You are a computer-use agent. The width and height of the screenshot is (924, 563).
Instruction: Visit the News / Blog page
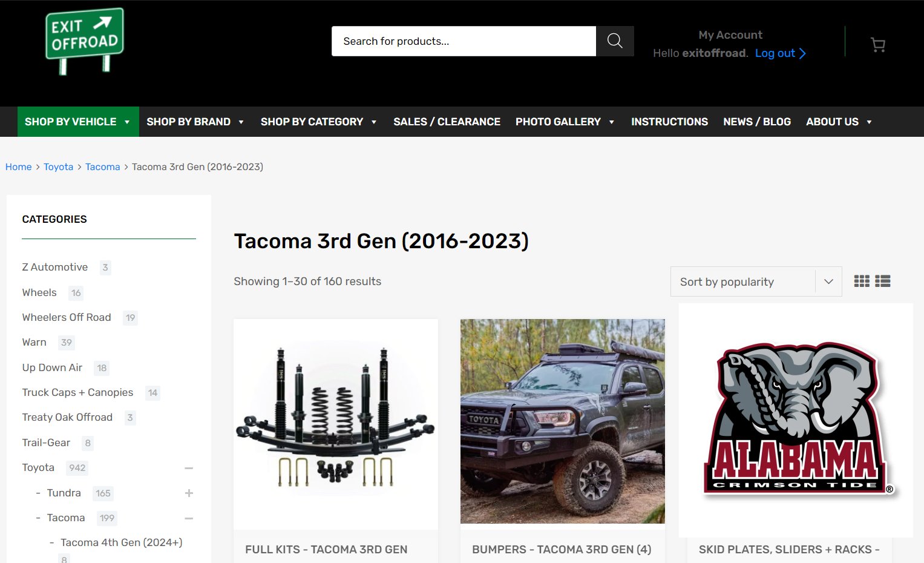click(757, 122)
